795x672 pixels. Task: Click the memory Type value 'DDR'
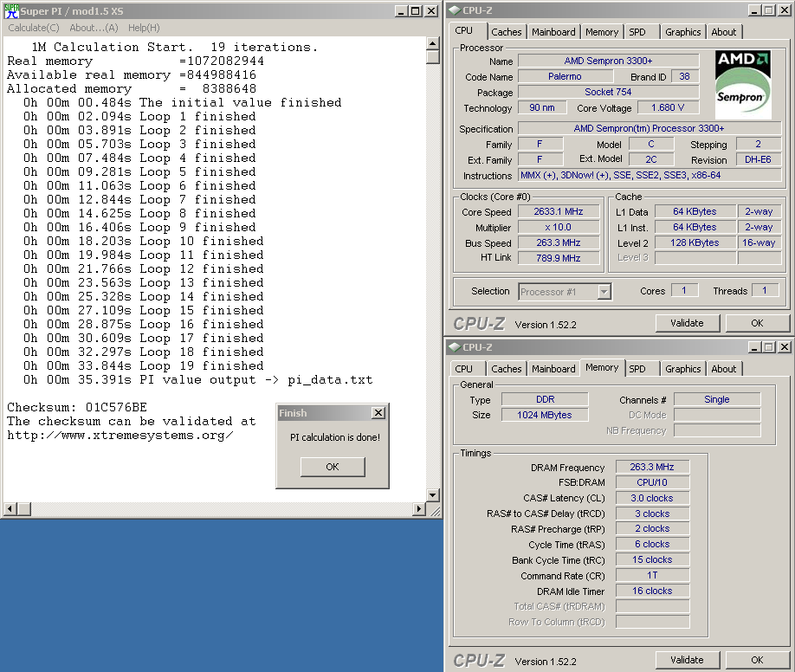tap(545, 399)
